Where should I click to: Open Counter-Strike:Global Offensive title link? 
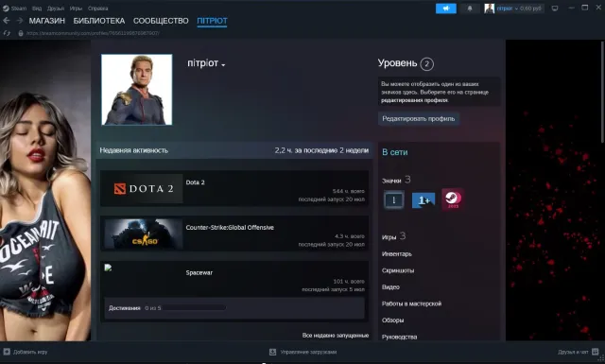230,227
